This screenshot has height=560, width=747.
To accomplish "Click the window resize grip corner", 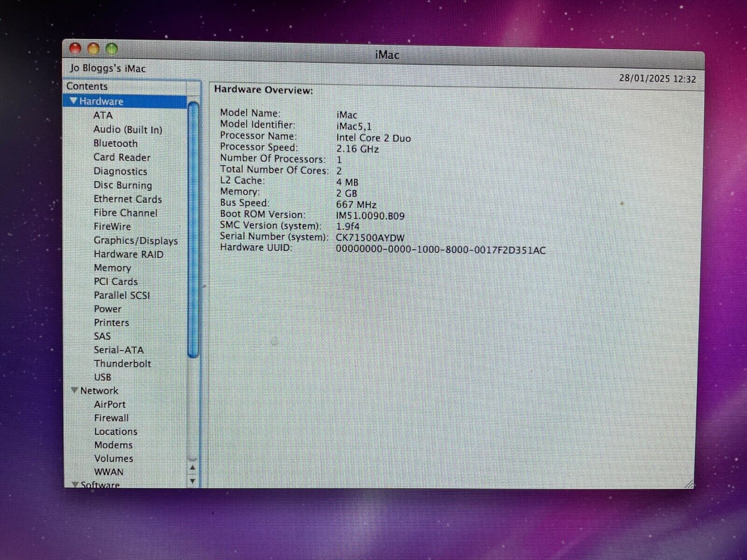I will point(688,484).
